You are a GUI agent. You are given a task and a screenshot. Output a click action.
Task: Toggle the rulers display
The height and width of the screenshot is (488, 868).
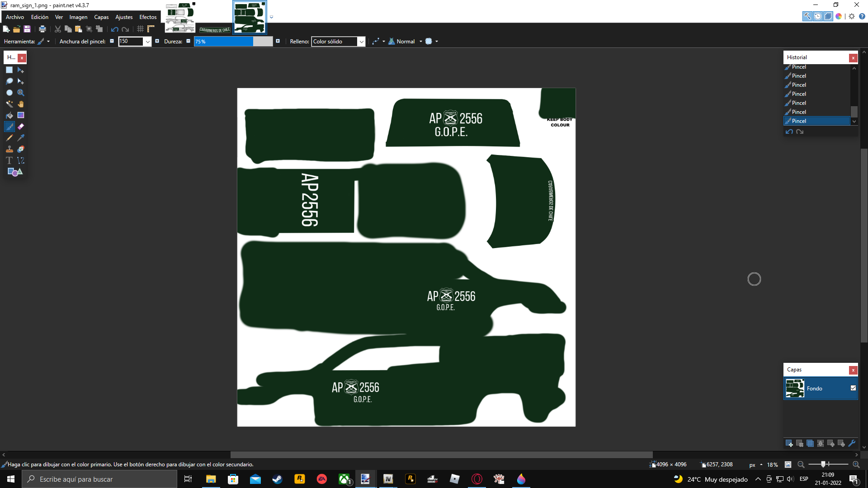[151, 29]
